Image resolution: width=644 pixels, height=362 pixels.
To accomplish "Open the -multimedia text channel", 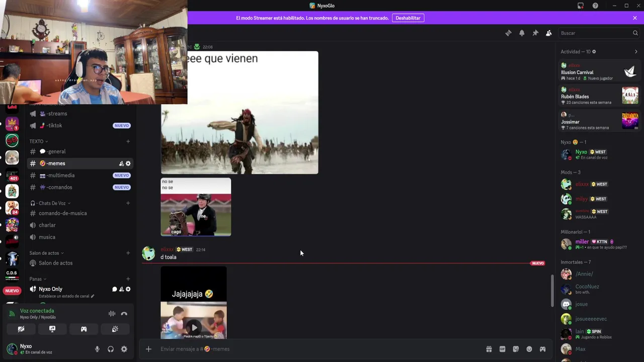I will 80,175.
